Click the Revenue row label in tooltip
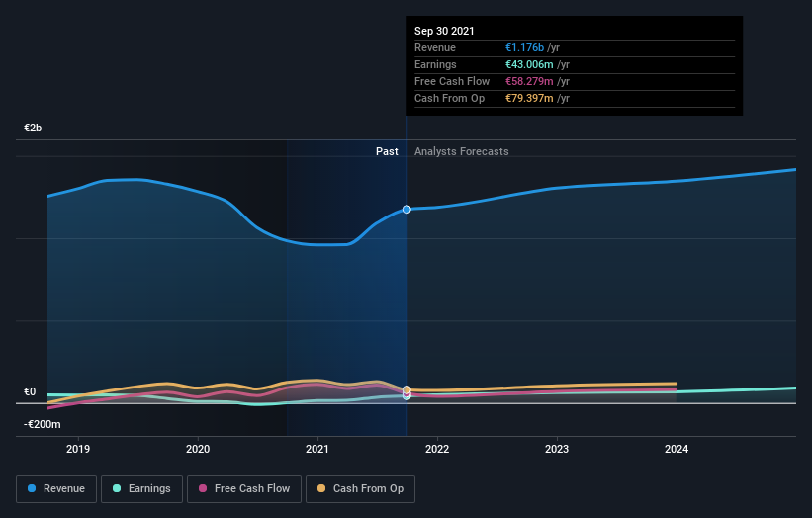 [x=435, y=47]
